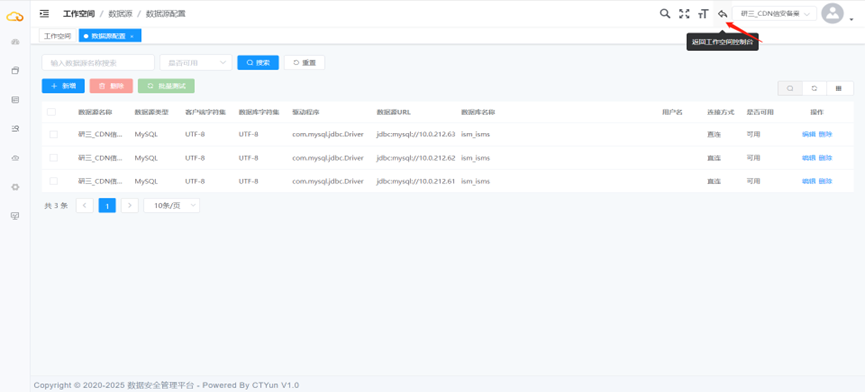
Task: Open the stacked-windows sidebar icon
Action: [15, 71]
